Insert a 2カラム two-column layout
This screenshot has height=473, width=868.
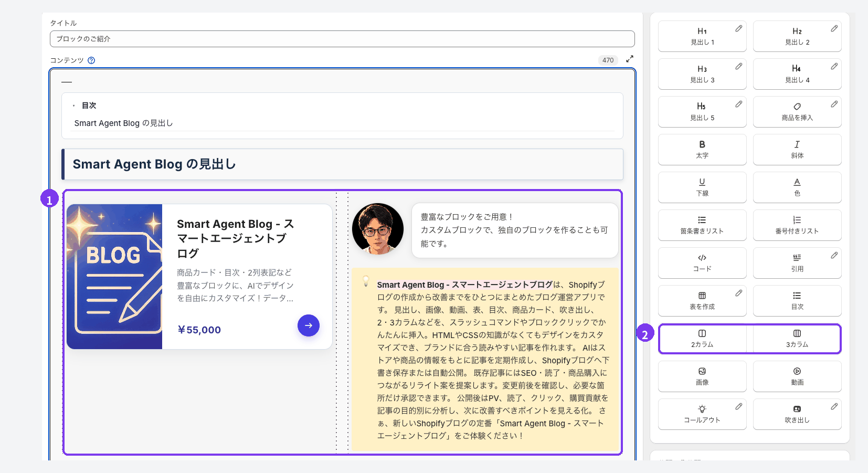pyautogui.click(x=702, y=339)
